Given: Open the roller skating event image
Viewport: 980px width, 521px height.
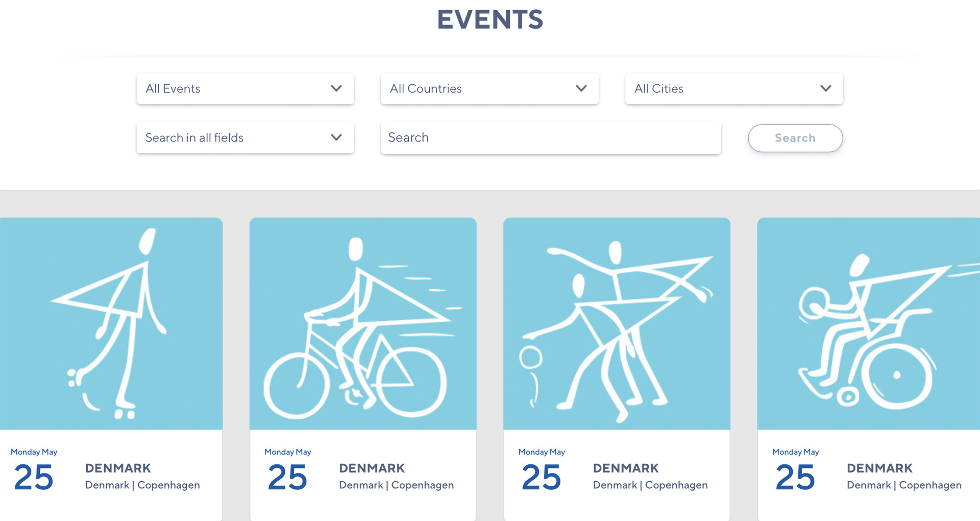Looking at the screenshot, I should pyautogui.click(x=111, y=323).
